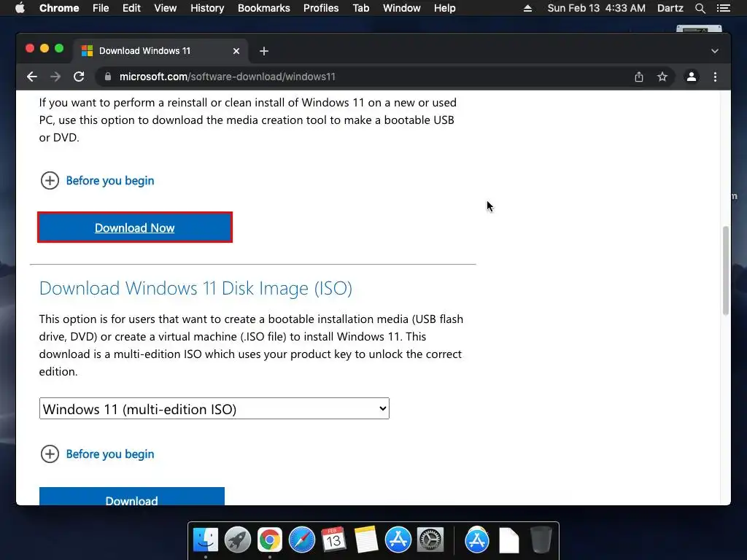Open the Tab menu
747x560 pixels.
(360, 8)
